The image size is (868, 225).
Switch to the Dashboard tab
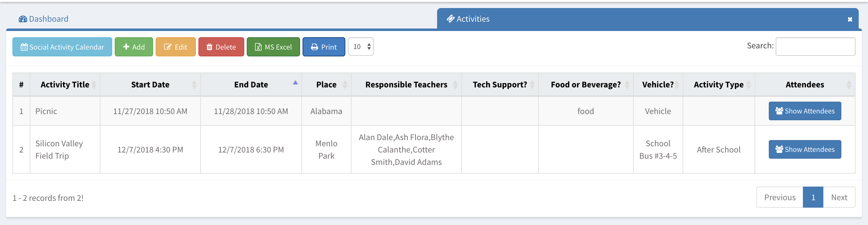tap(43, 19)
